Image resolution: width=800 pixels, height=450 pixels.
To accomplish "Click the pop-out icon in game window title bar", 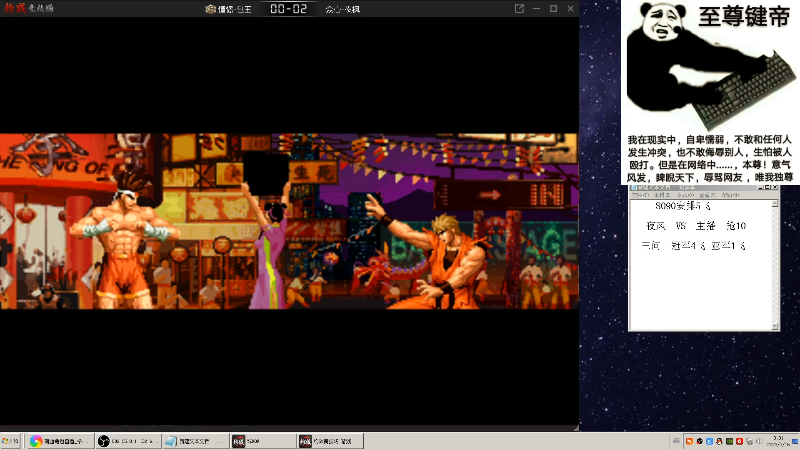I will coord(519,8).
